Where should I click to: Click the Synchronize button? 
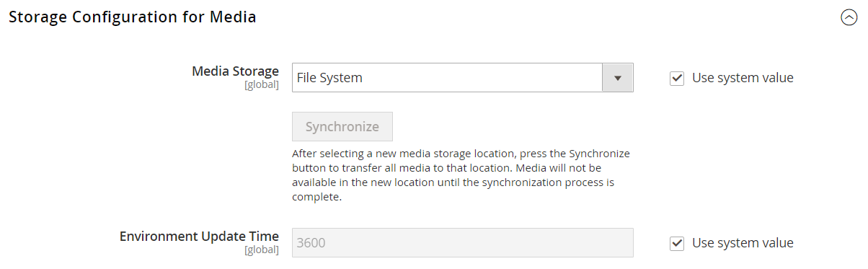pos(342,127)
